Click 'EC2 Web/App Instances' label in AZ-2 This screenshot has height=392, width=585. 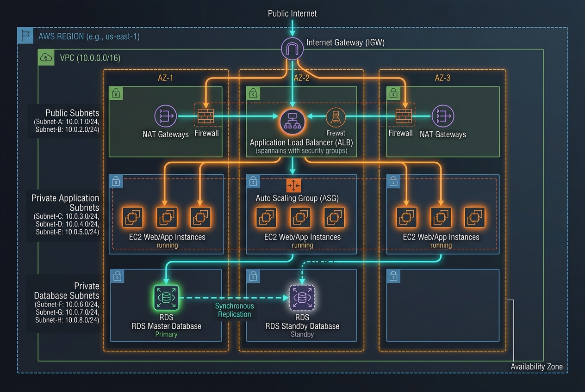point(302,237)
